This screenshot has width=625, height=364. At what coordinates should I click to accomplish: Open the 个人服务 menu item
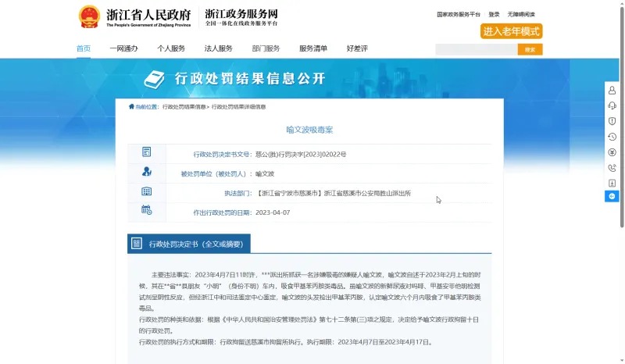pos(171,48)
